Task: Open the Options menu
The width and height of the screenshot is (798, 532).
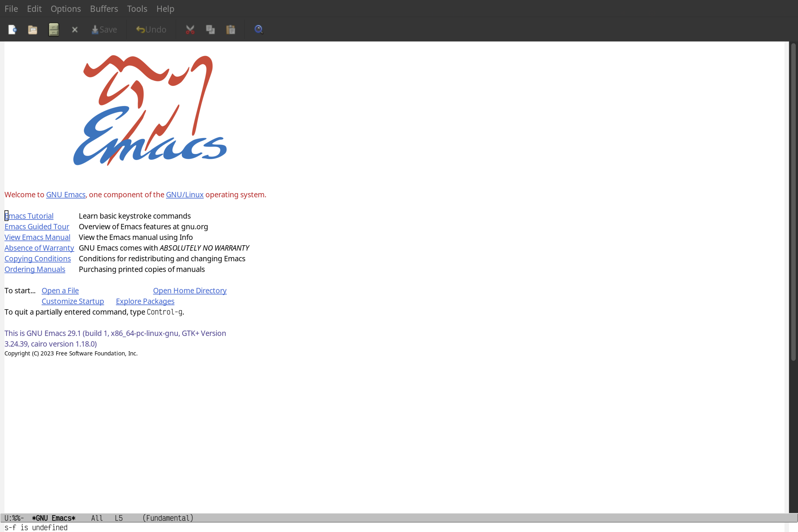Action: 65,8
